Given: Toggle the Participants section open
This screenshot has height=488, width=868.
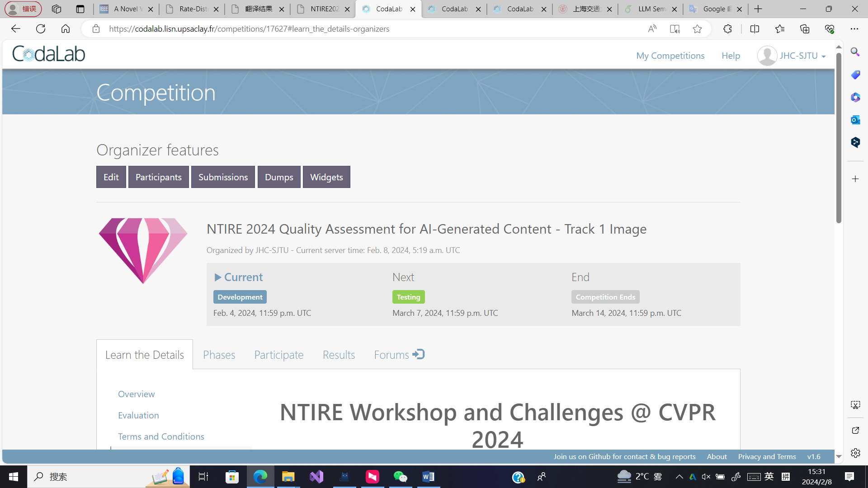Looking at the screenshot, I should coord(159,176).
